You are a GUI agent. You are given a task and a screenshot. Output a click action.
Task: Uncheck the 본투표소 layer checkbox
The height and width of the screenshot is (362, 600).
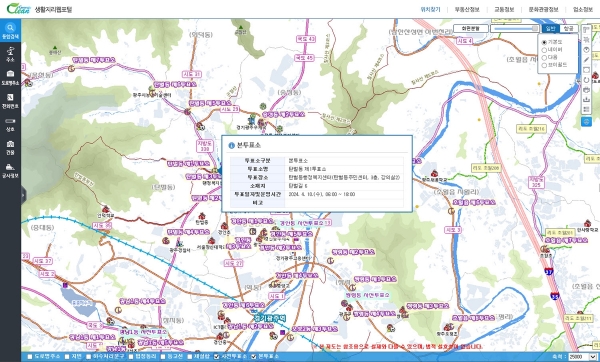tap(253, 356)
